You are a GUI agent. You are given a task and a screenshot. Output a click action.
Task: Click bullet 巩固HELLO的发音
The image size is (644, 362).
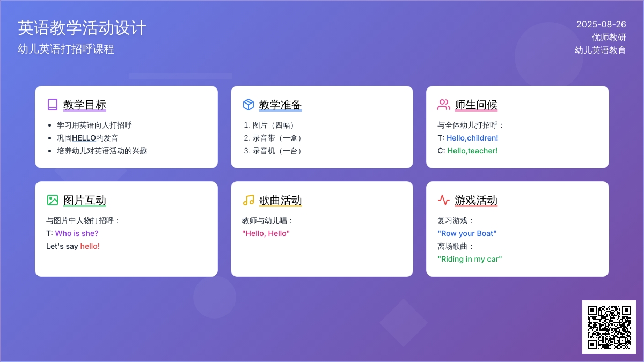(87, 138)
